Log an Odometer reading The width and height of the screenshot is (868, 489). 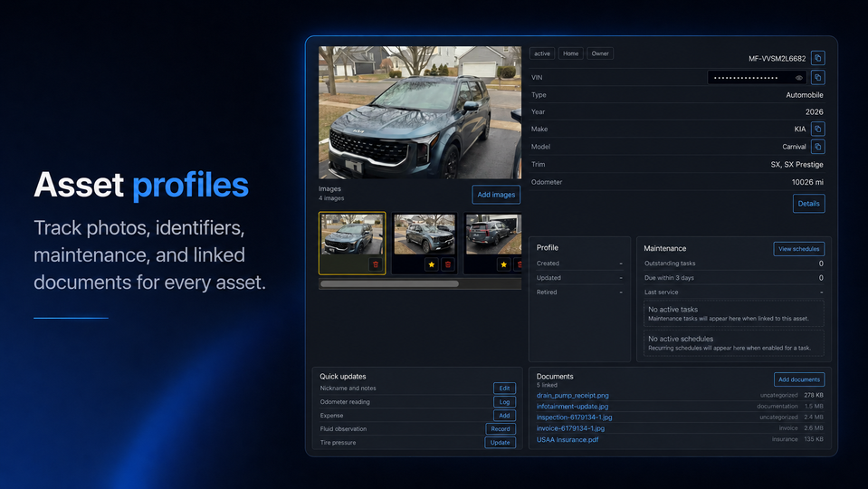point(504,402)
